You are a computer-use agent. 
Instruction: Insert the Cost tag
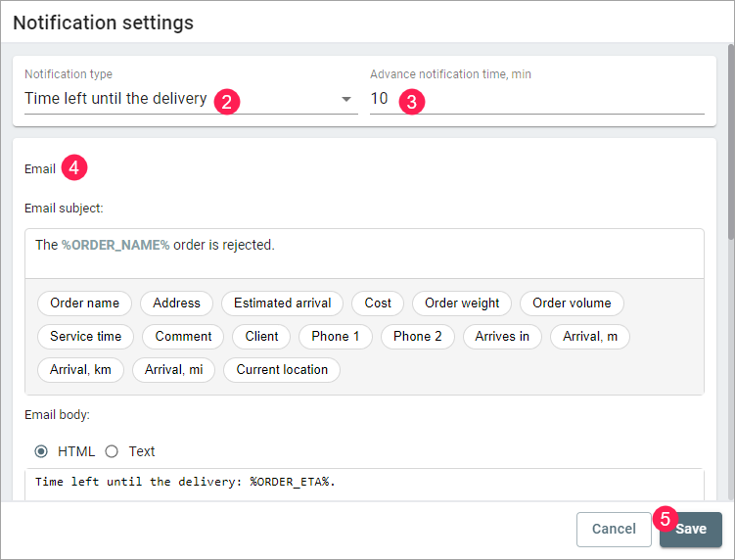pyautogui.click(x=378, y=303)
